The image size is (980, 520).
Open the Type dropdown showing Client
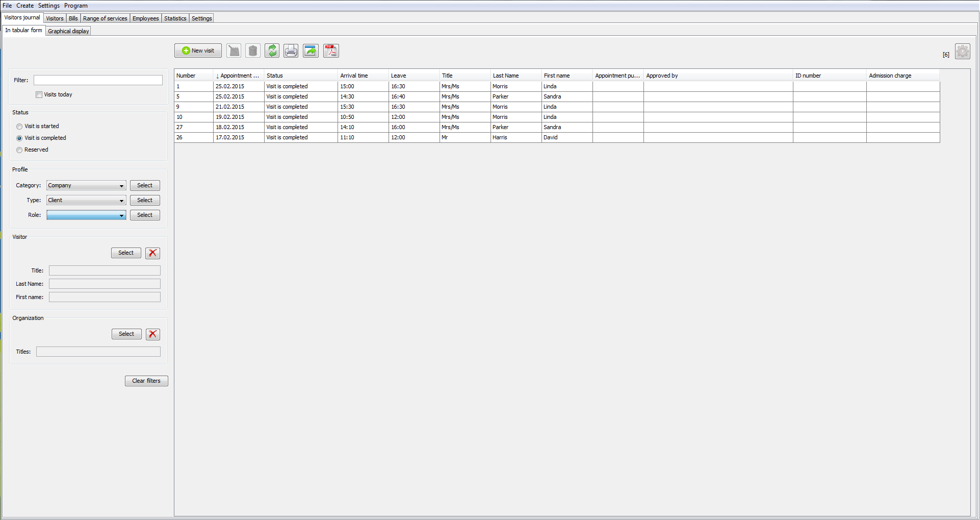pos(86,201)
